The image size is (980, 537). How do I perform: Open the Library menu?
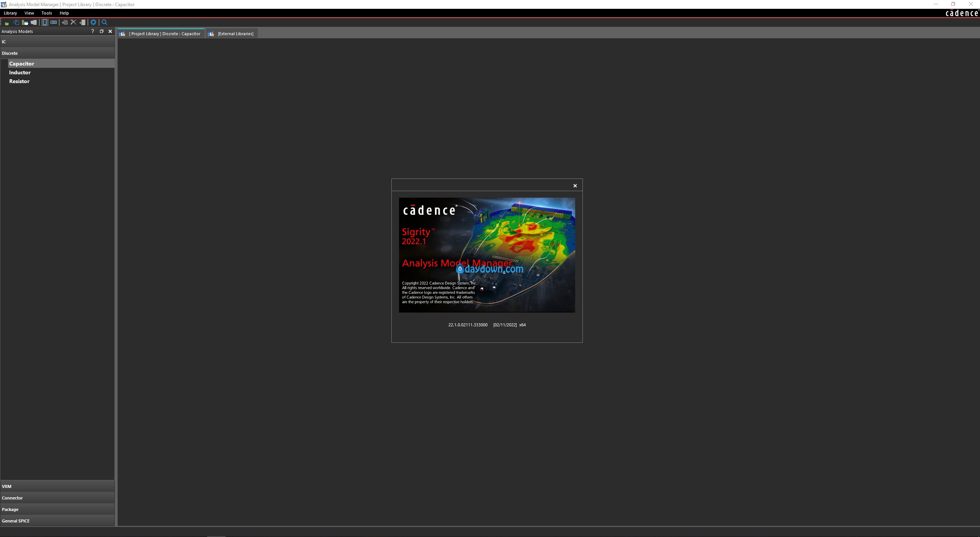click(10, 13)
